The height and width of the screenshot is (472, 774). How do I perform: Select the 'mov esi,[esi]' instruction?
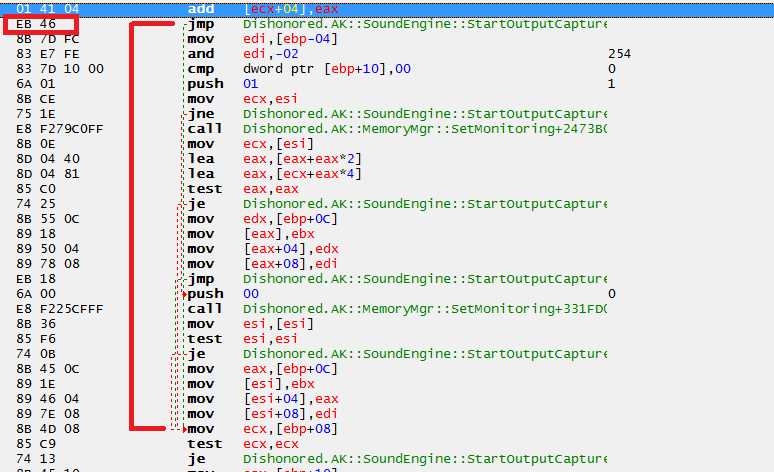pyautogui.click(x=251, y=324)
